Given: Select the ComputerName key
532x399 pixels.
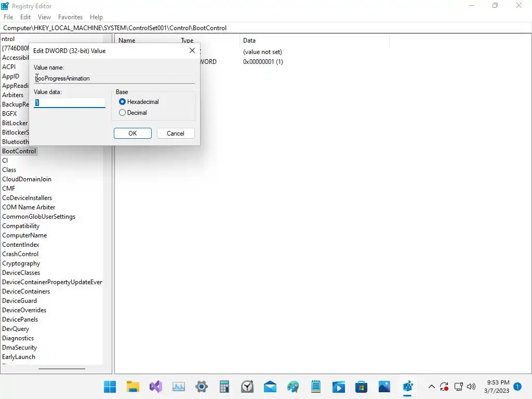Looking at the screenshot, I should tap(24, 235).
